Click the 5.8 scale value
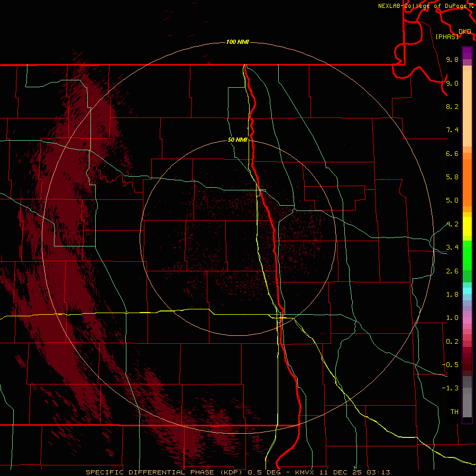 pos(452,177)
